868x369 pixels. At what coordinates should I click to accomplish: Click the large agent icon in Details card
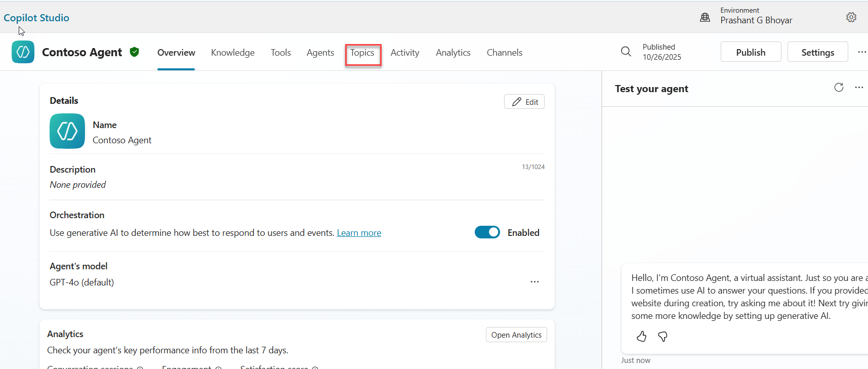tap(67, 131)
